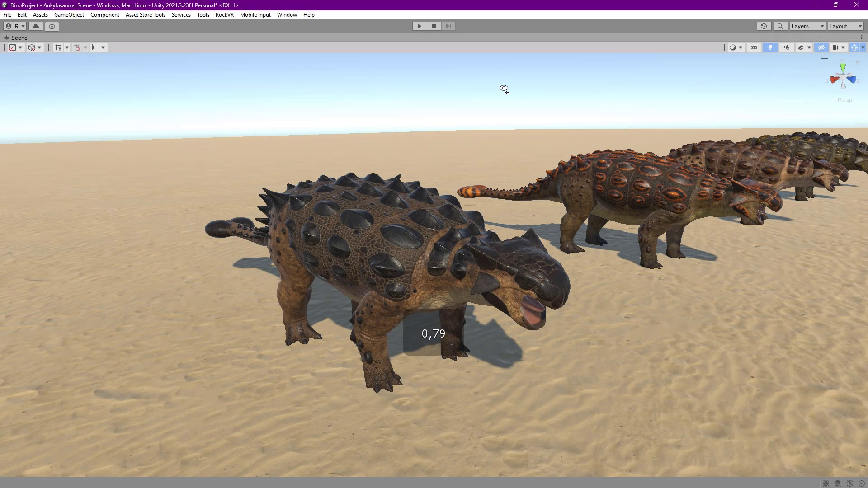Open background tasks progress status icon
This screenshot has width=868, height=488.
pos(862,483)
